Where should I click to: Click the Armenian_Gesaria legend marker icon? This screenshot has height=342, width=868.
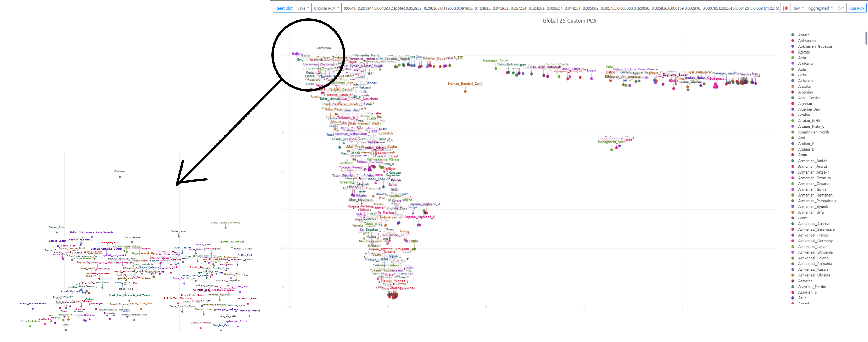(793, 184)
